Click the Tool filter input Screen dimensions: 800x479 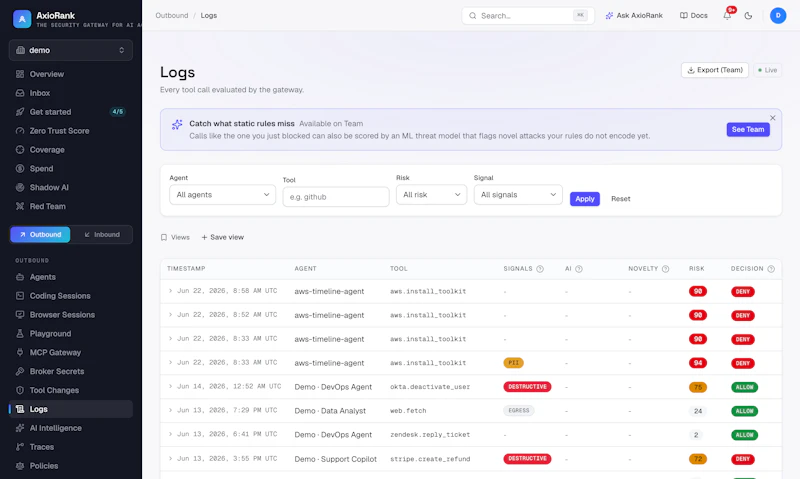click(336, 197)
